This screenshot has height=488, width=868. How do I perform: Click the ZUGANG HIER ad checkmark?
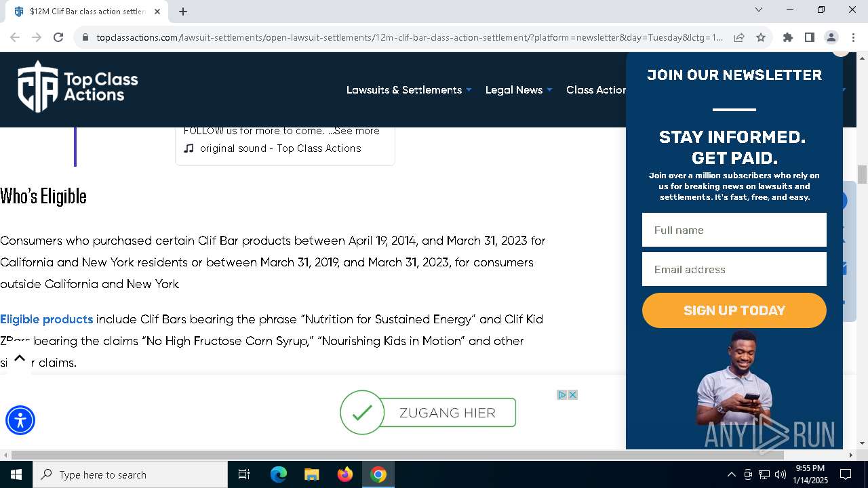[362, 412]
